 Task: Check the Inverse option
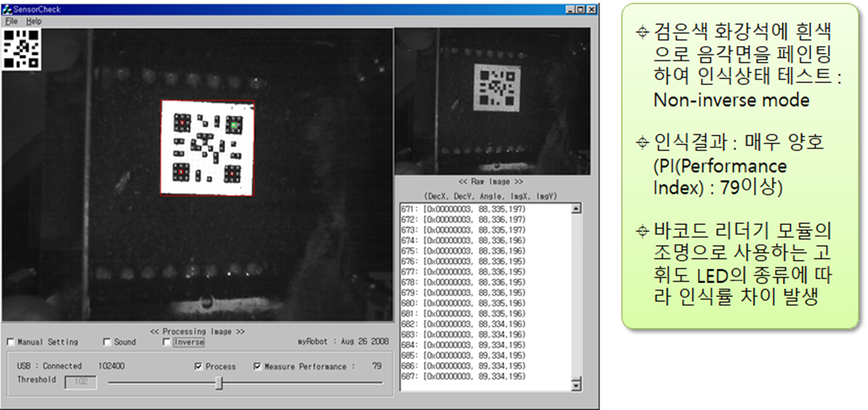click(167, 342)
